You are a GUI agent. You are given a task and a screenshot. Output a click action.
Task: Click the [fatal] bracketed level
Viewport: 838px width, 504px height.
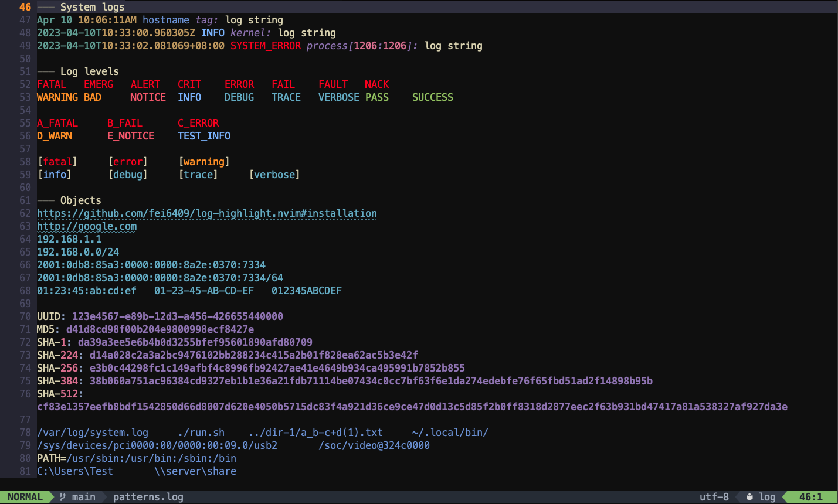pyautogui.click(x=57, y=162)
